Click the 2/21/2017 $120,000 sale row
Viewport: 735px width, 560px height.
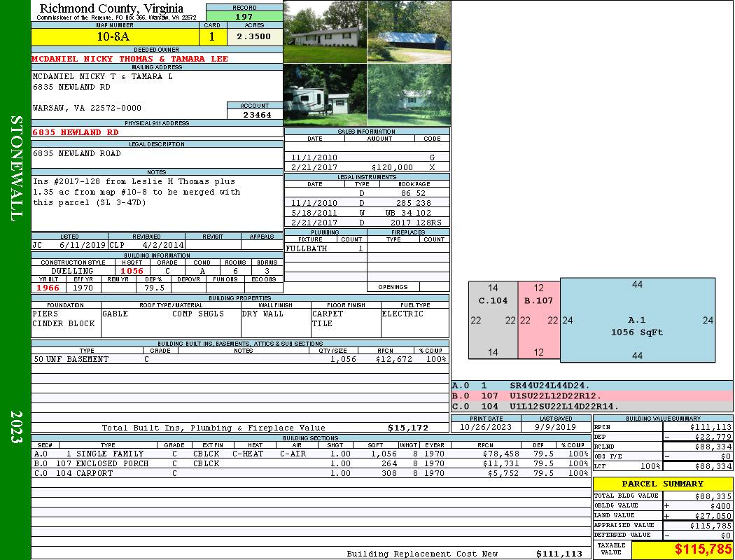tap(367, 167)
